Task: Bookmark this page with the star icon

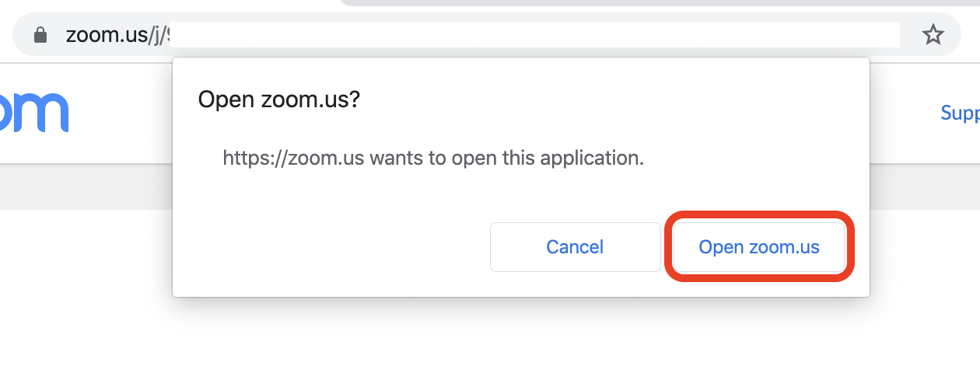Action: pos(933,35)
